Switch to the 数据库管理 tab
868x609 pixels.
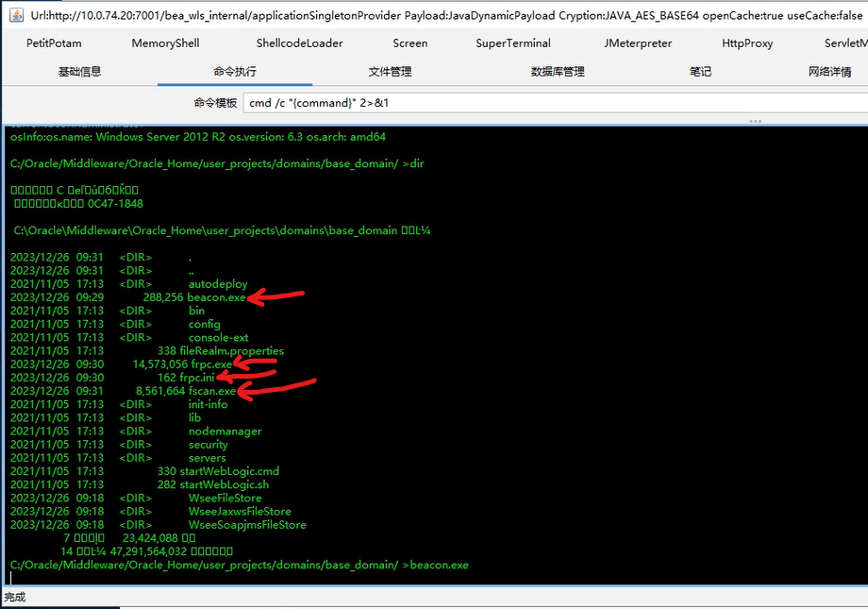tap(558, 72)
